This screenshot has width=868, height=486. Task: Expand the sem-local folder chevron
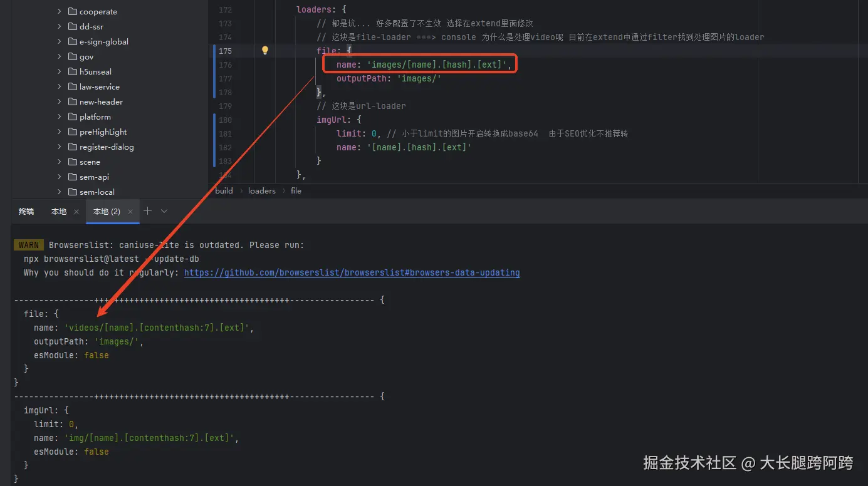point(60,192)
